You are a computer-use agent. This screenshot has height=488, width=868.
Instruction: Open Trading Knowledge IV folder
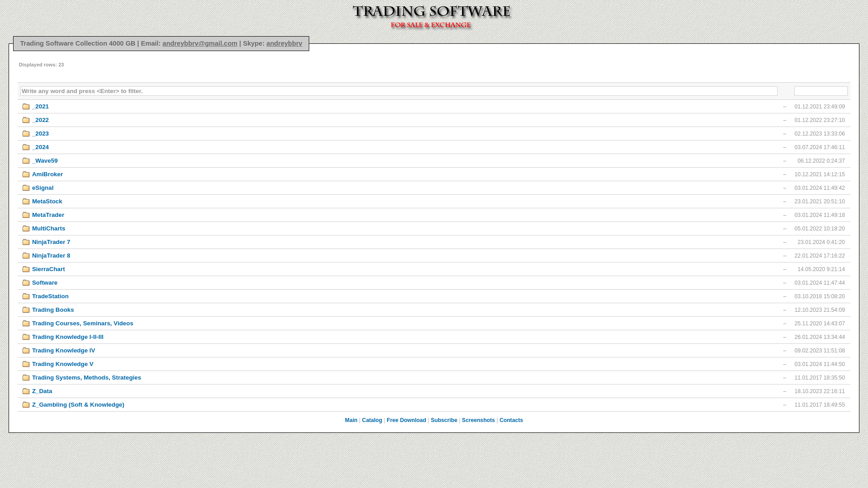coord(63,351)
